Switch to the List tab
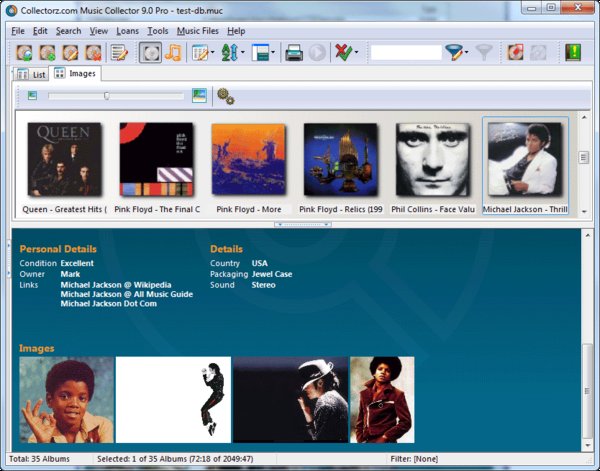This screenshot has height=471, width=600. pos(32,74)
